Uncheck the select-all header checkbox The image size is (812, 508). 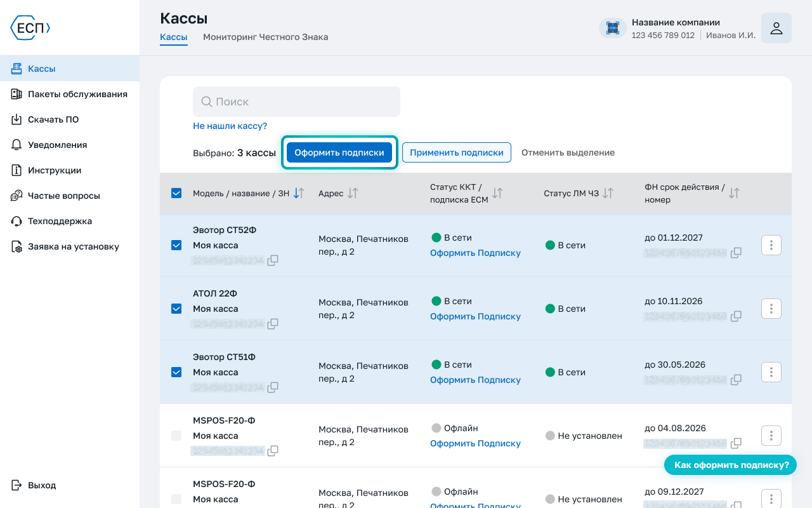click(176, 193)
